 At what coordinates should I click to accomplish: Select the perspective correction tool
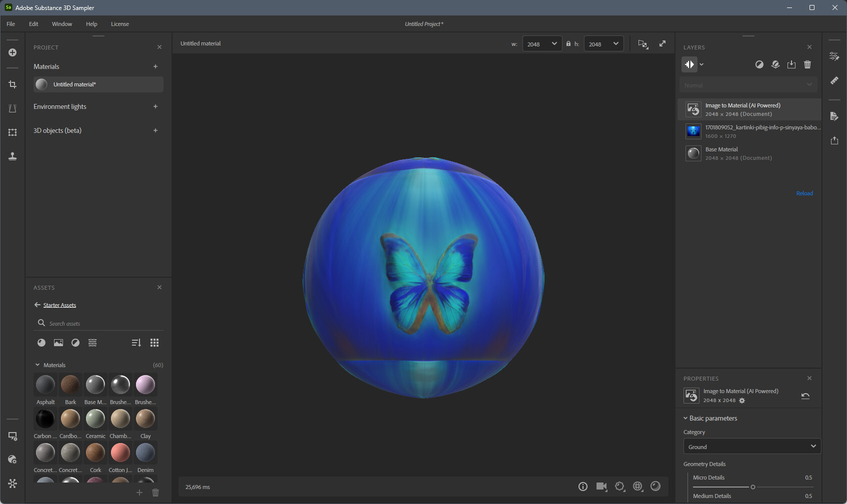point(12,108)
